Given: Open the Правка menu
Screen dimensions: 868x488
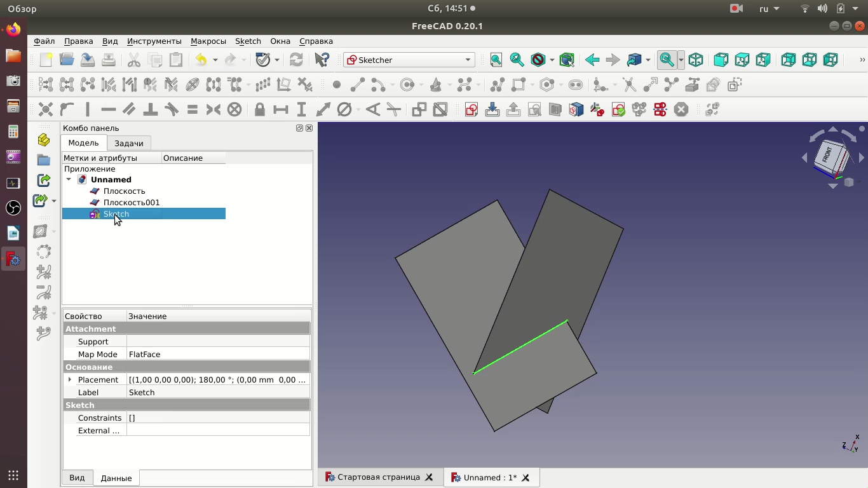Looking at the screenshot, I should click(x=78, y=41).
